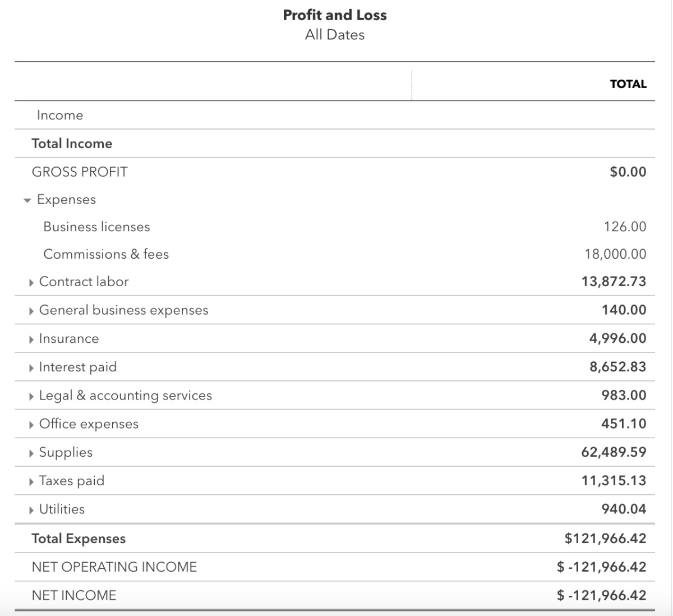Expand the Utilities row arrow
The width and height of the screenshot is (673, 616).
click(31, 510)
